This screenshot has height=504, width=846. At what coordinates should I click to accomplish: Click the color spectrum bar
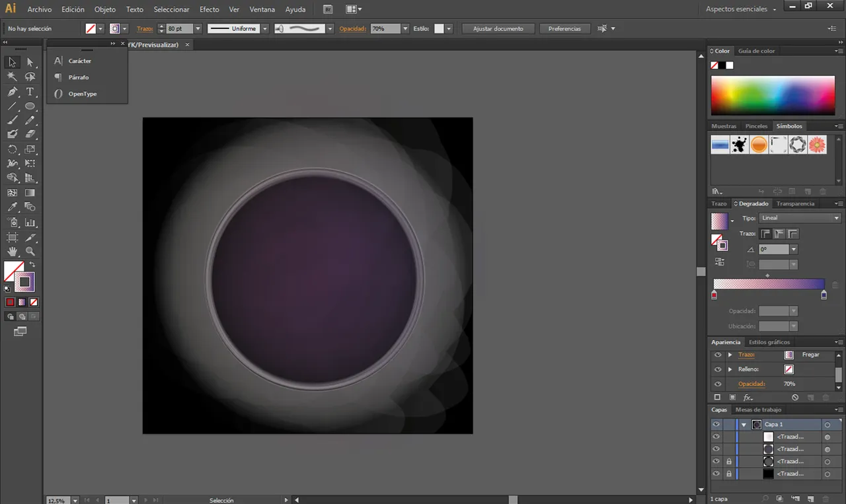tap(773, 96)
